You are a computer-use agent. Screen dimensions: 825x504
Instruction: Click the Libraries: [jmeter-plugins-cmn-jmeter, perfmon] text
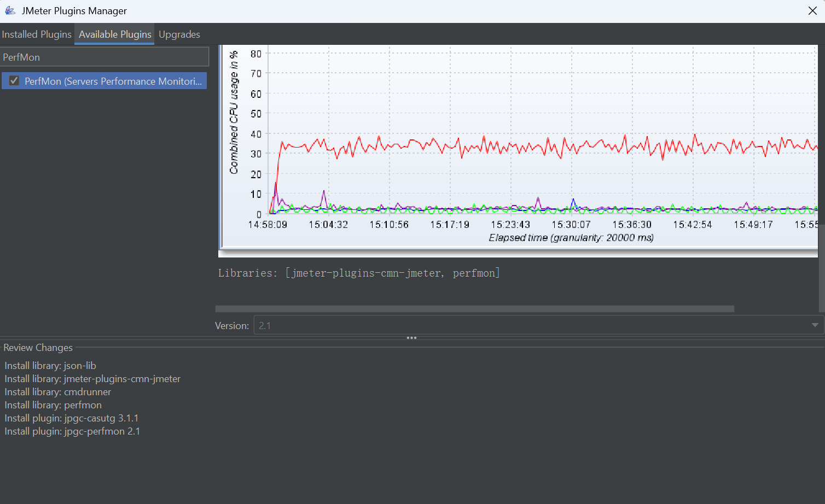tap(359, 273)
